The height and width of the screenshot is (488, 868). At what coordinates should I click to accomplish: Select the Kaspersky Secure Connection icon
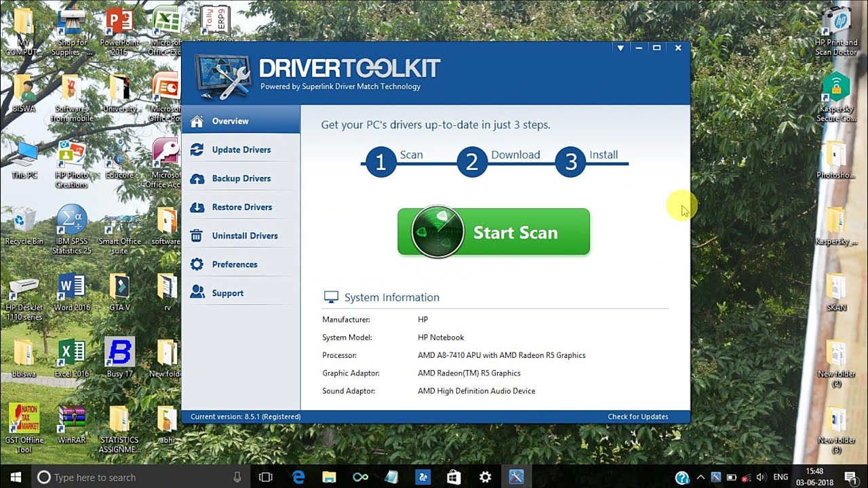836,98
